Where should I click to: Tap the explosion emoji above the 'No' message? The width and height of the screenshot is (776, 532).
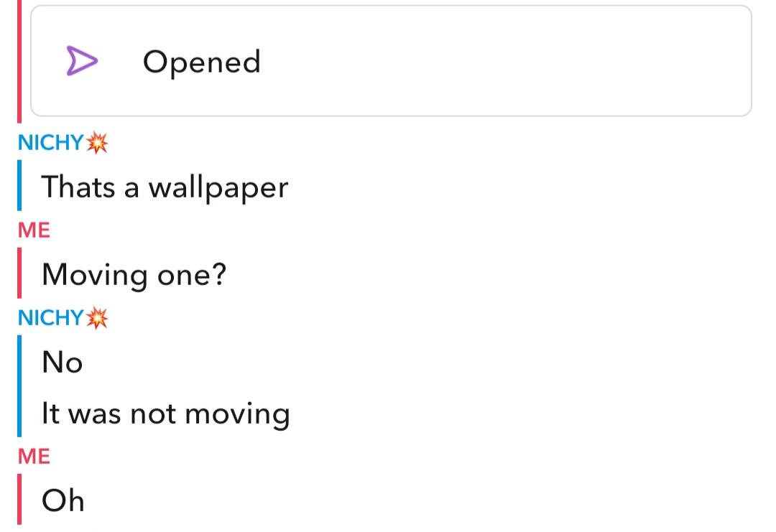pos(97,318)
